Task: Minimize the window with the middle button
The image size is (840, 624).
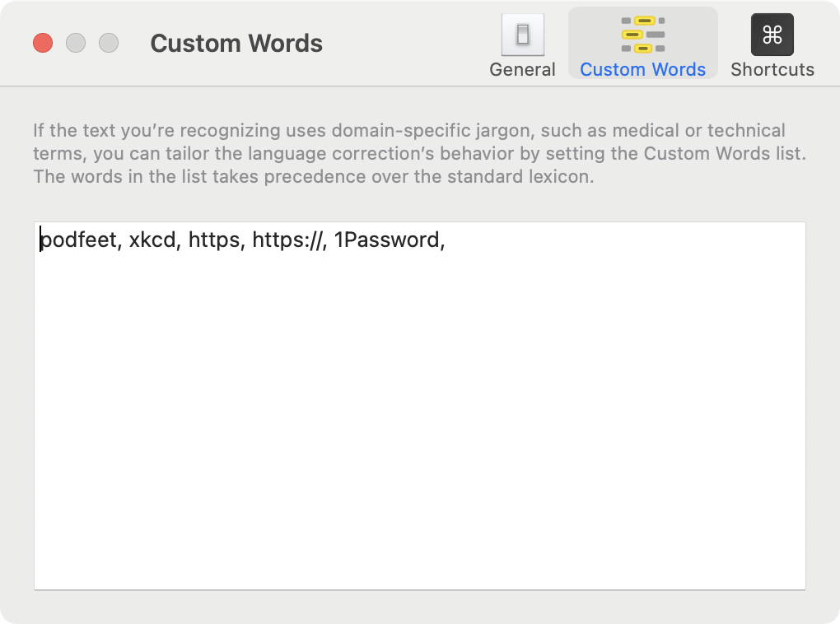Action: [x=76, y=43]
